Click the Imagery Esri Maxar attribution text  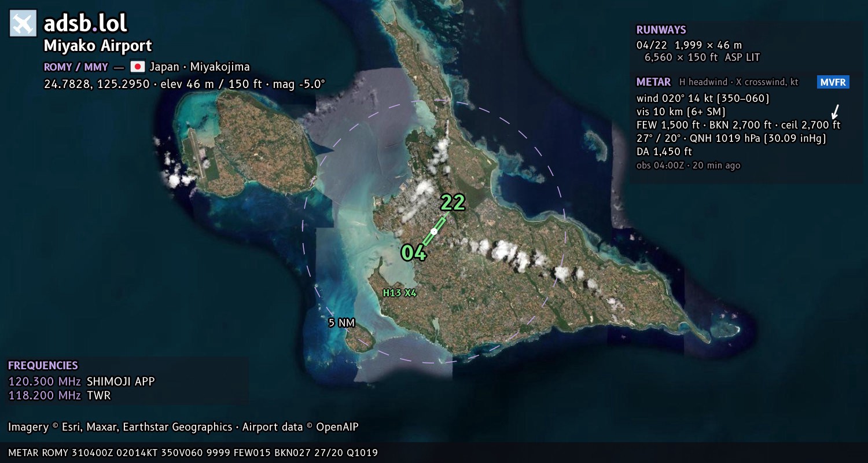[x=183, y=427]
